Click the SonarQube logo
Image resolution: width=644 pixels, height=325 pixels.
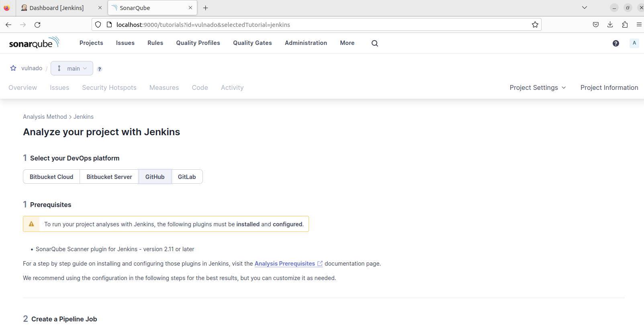[34, 43]
